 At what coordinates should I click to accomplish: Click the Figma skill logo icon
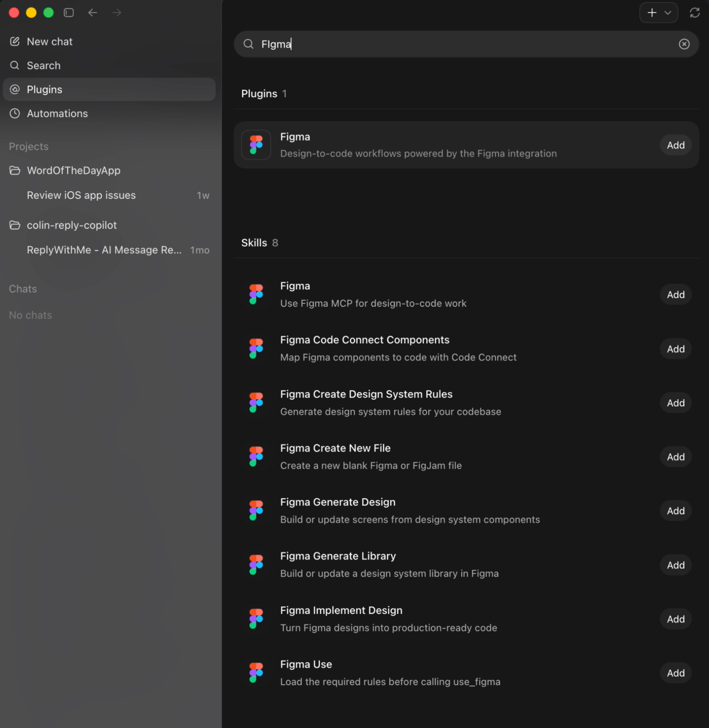click(256, 294)
